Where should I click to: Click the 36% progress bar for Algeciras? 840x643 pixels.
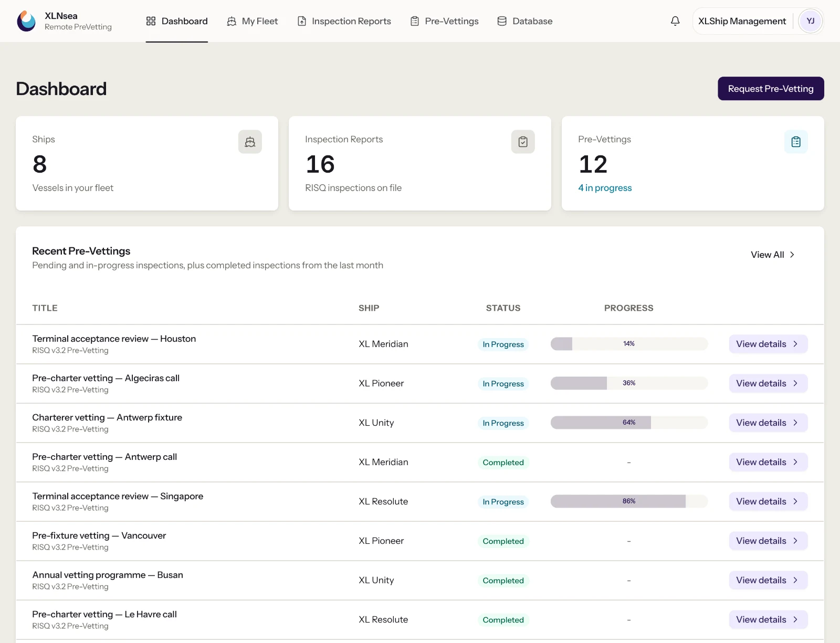tap(629, 383)
